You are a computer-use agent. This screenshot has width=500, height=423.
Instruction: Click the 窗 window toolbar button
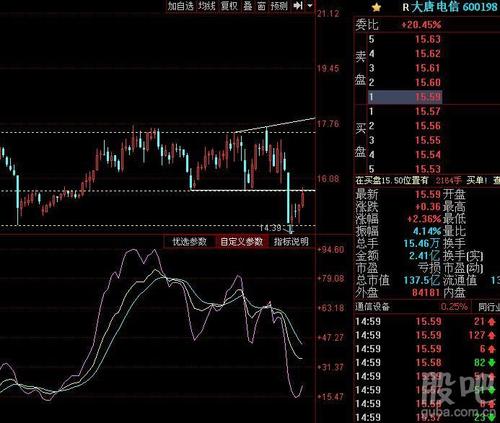262,6
